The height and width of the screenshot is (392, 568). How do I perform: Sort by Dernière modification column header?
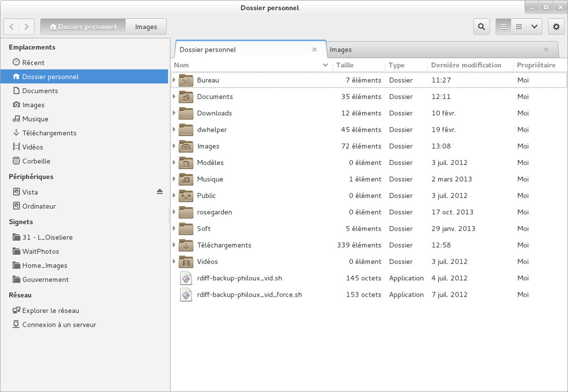click(466, 65)
